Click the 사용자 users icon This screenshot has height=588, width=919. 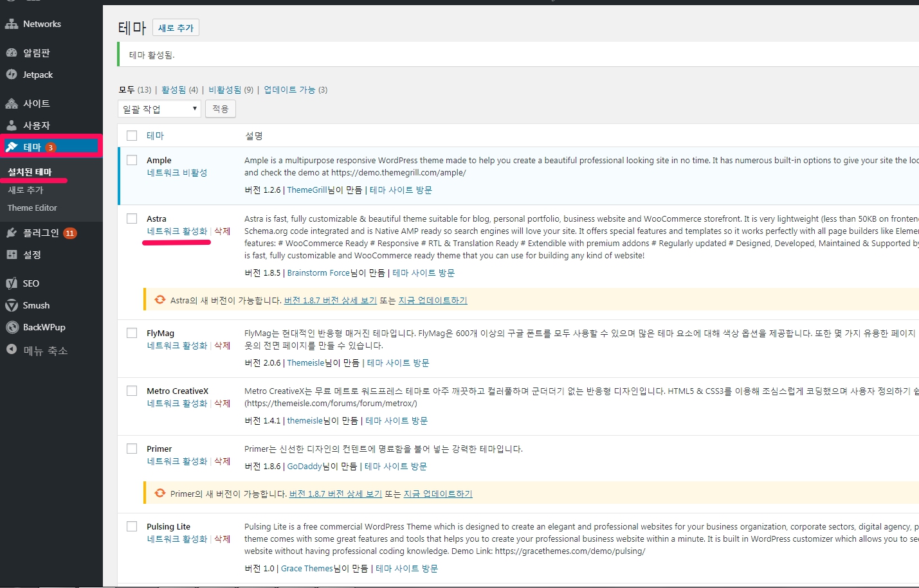click(12, 125)
